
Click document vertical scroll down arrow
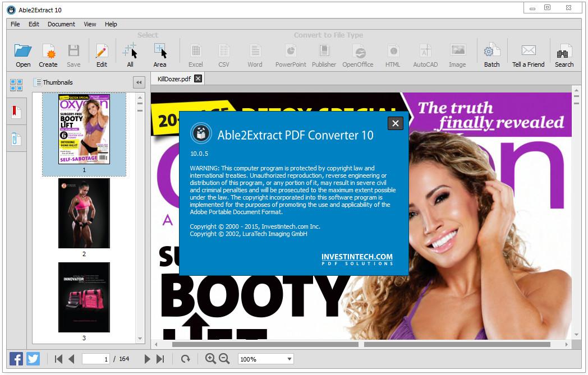tap(576, 335)
